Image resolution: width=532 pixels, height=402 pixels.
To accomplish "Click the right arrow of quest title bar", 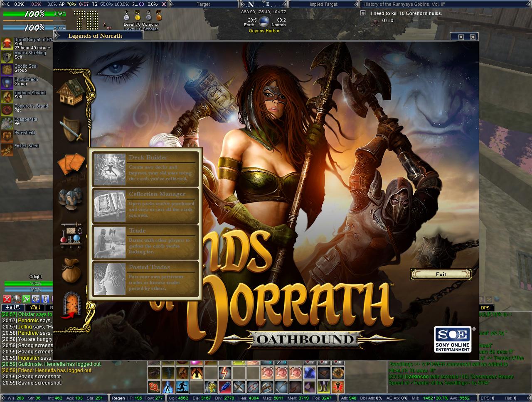I will 529,4.
